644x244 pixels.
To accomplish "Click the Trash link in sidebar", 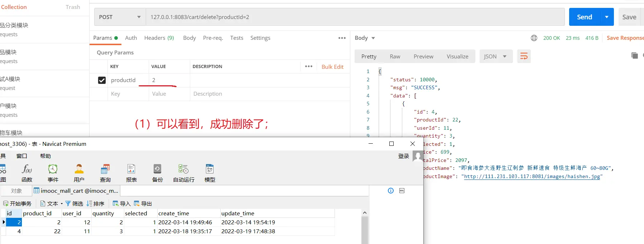I will click(x=73, y=7).
